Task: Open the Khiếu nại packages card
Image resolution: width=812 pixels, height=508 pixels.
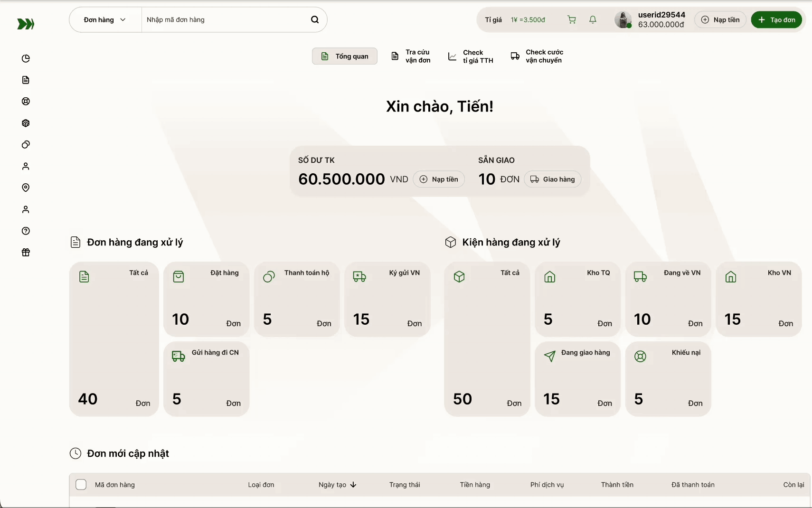Action: click(x=668, y=379)
